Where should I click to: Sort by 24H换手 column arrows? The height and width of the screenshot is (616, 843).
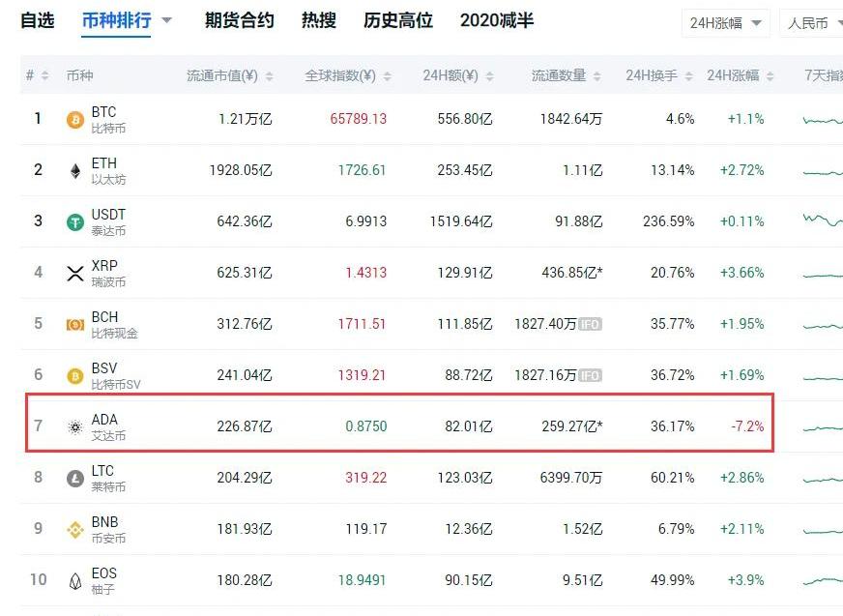click(x=688, y=76)
